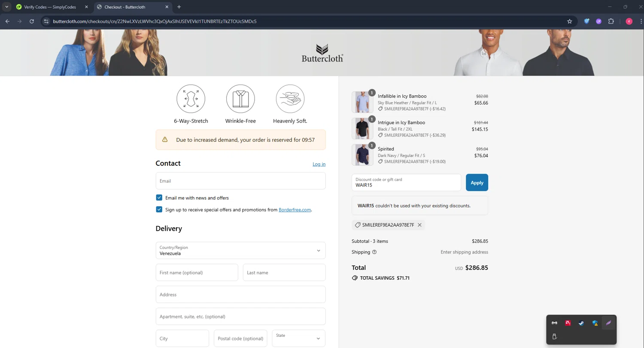
Task: Click the purple feather tray icon
Action: point(608,323)
